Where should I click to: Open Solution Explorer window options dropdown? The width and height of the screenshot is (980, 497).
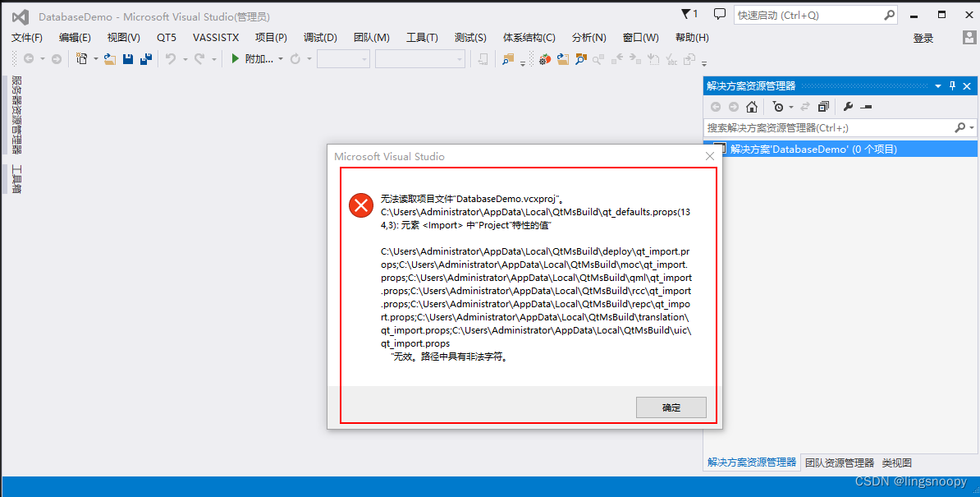pos(937,86)
